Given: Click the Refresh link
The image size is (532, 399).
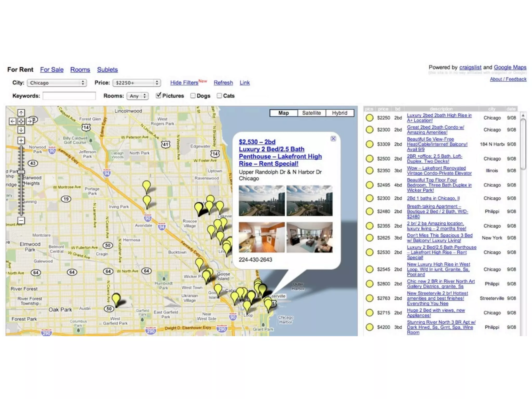Looking at the screenshot, I should tap(223, 83).
